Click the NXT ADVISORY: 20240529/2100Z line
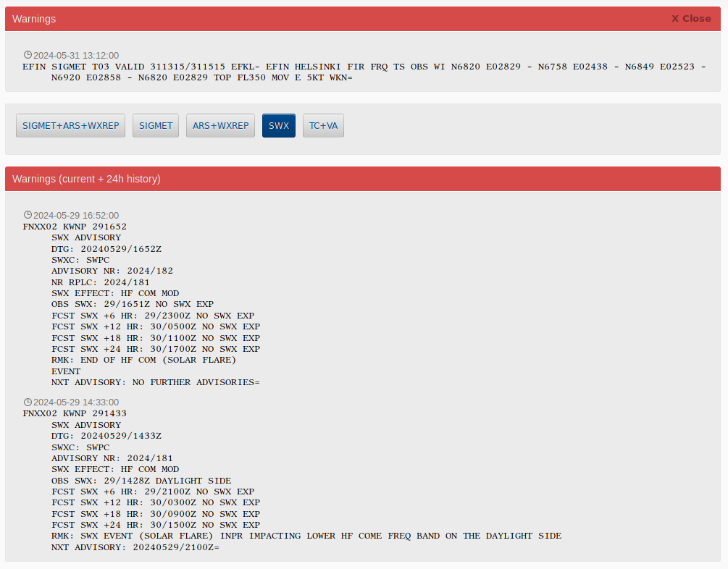The width and height of the screenshot is (728, 569). click(135, 547)
